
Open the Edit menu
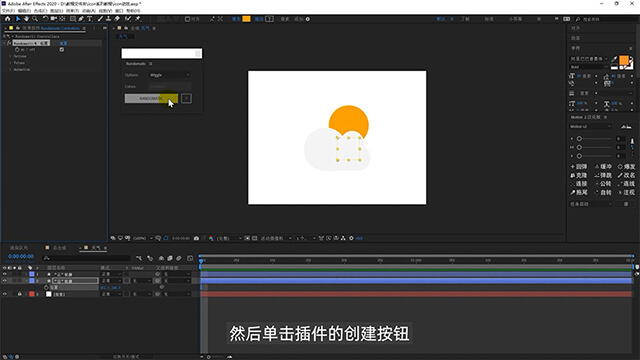(24, 11)
